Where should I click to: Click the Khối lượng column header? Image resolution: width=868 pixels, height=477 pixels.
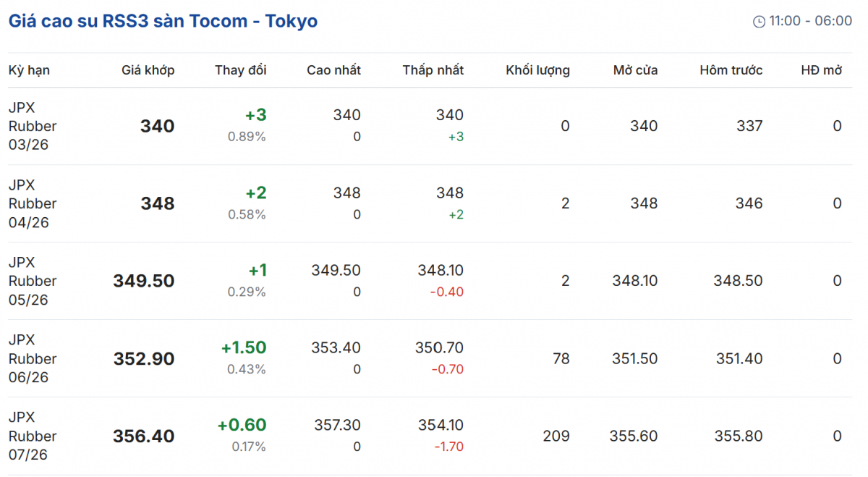click(x=537, y=70)
